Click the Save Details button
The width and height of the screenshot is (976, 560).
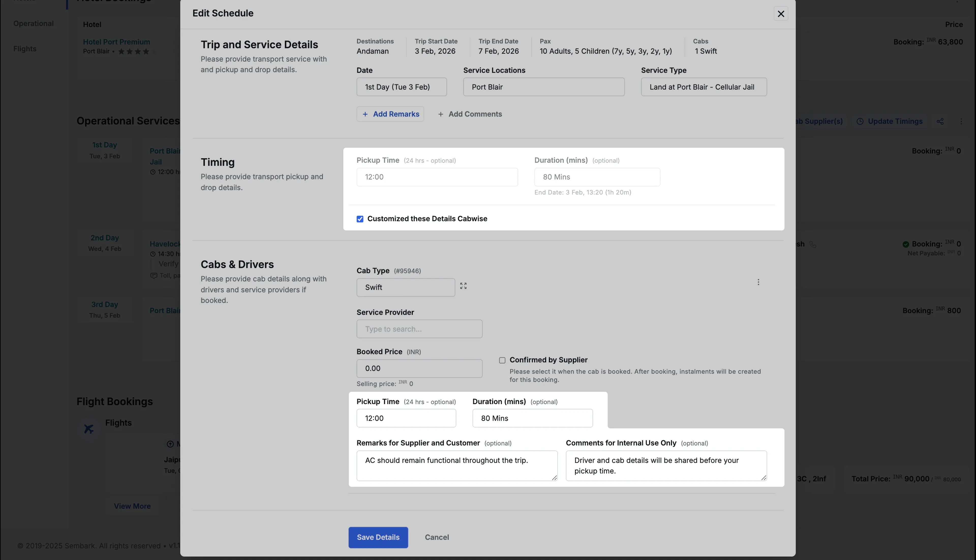coord(378,537)
